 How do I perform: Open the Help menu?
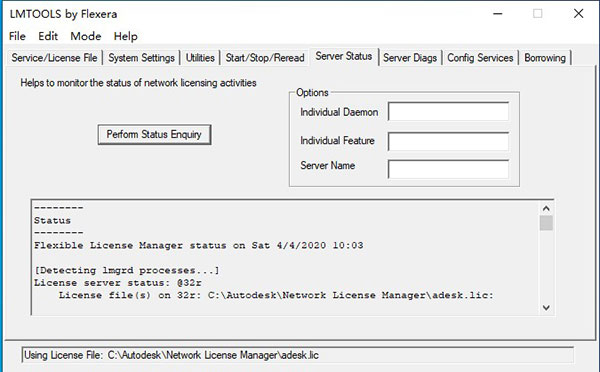[126, 36]
